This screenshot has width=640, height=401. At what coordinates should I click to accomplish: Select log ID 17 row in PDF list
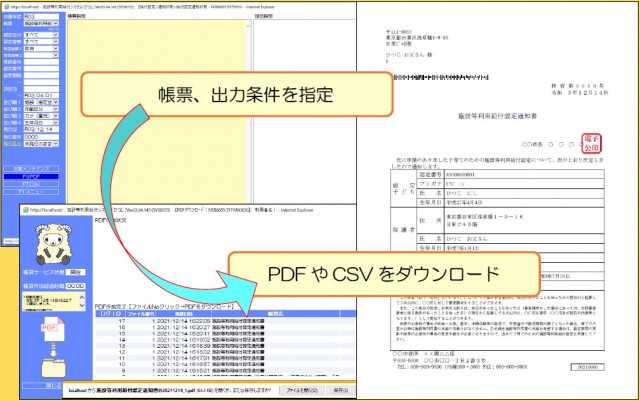click(x=178, y=319)
